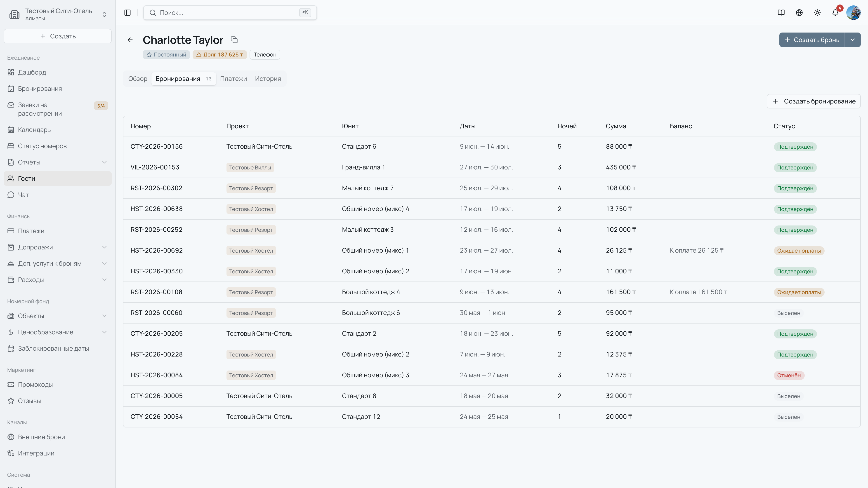Open booking HST-2026-00084
Screen dimensions: 868x488
coord(157,375)
